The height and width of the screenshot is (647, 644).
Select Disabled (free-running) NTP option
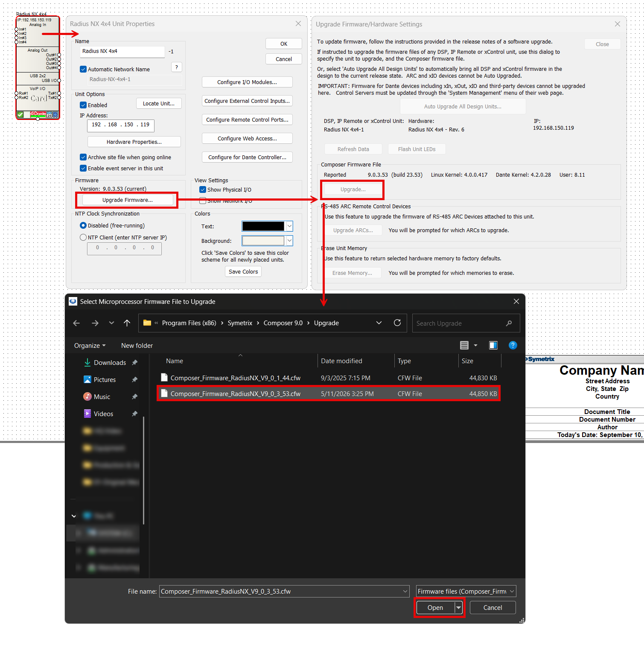[x=83, y=225]
